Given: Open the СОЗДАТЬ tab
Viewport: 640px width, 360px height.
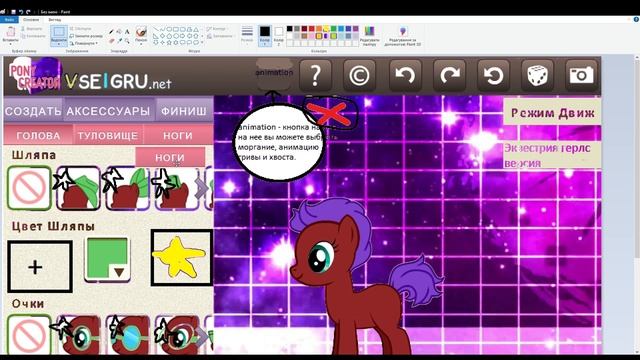Looking at the screenshot, I should (33, 111).
